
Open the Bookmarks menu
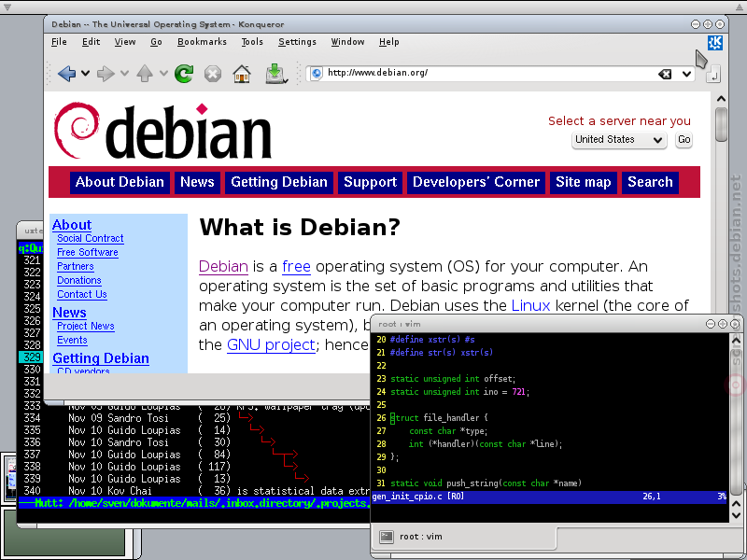point(202,42)
